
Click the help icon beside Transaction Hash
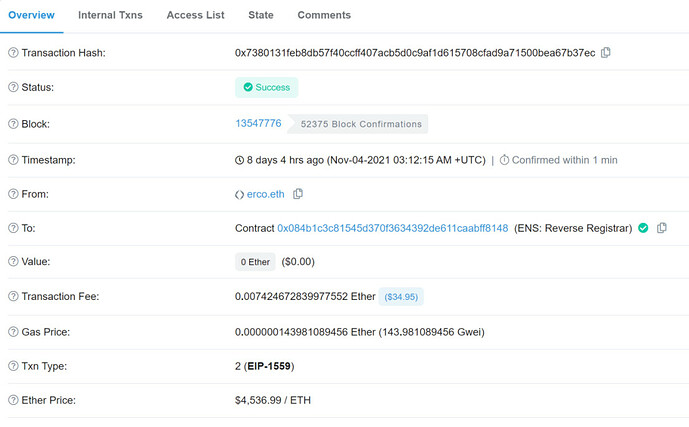(x=13, y=53)
